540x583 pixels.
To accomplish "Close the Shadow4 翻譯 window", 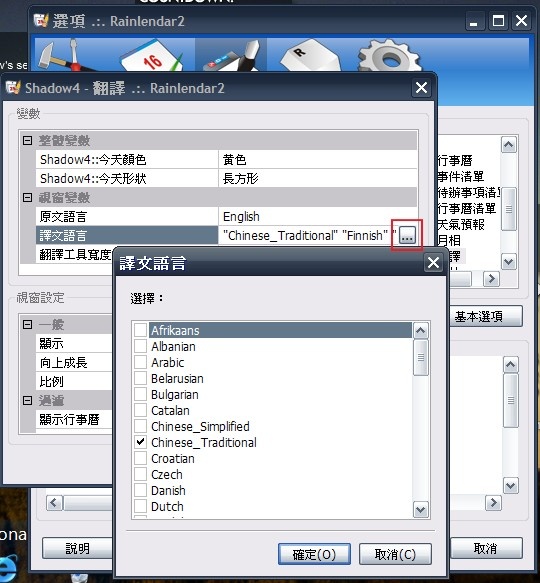I will point(421,88).
